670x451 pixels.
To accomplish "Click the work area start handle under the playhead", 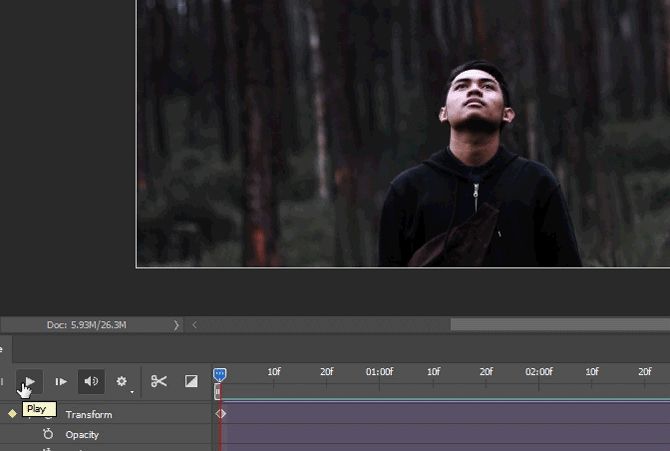I will pyautogui.click(x=217, y=391).
